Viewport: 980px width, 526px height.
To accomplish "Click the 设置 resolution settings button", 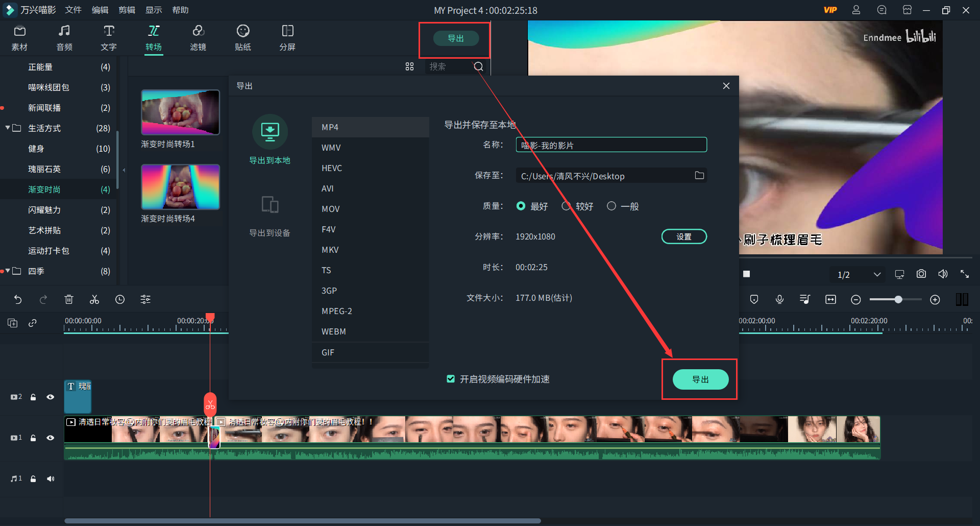I will click(x=684, y=236).
